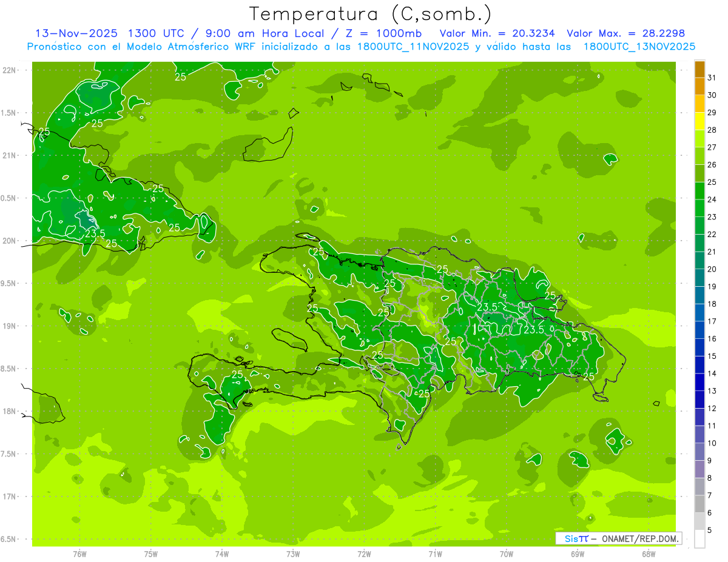The image size is (728, 562).
Task: Choose the legend band between 20 and 21
Action: point(699,261)
